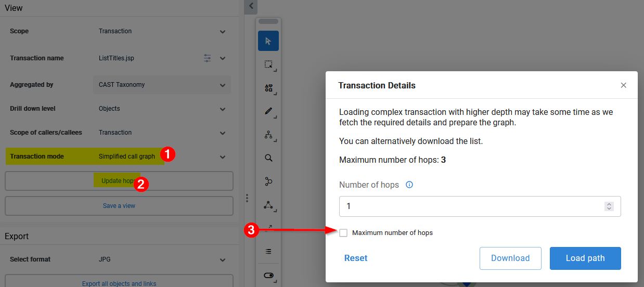The width and height of the screenshot is (644, 287).
Task: Open the shapes tool in toolbar
Action: tap(268, 88)
